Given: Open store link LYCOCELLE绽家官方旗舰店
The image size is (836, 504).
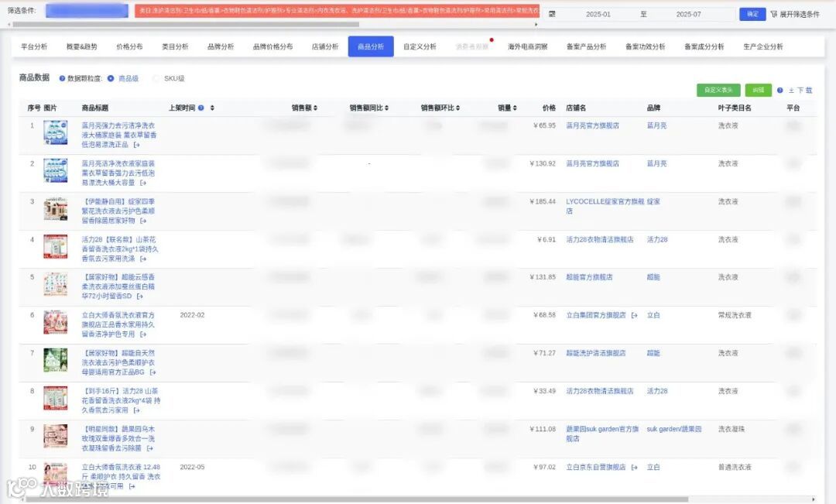Looking at the screenshot, I should pos(605,207).
